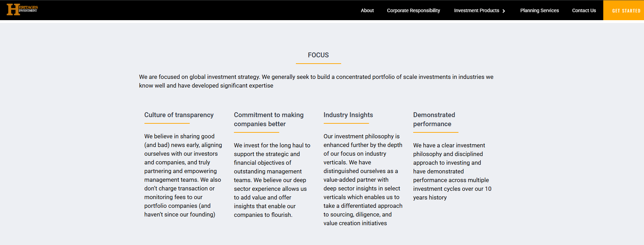Open the Investment Products menu item
This screenshot has height=245, width=644.
[476, 10]
